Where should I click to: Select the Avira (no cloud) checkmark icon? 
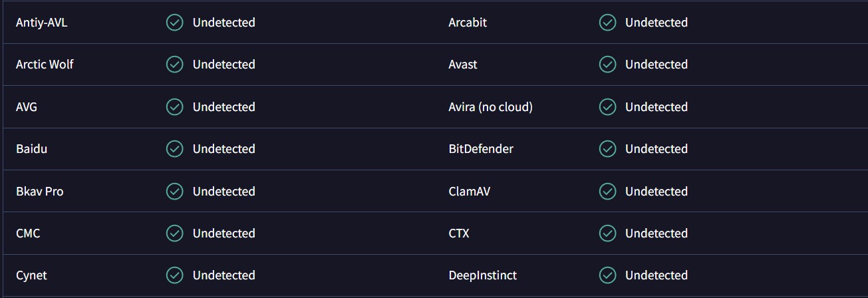point(607,107)
